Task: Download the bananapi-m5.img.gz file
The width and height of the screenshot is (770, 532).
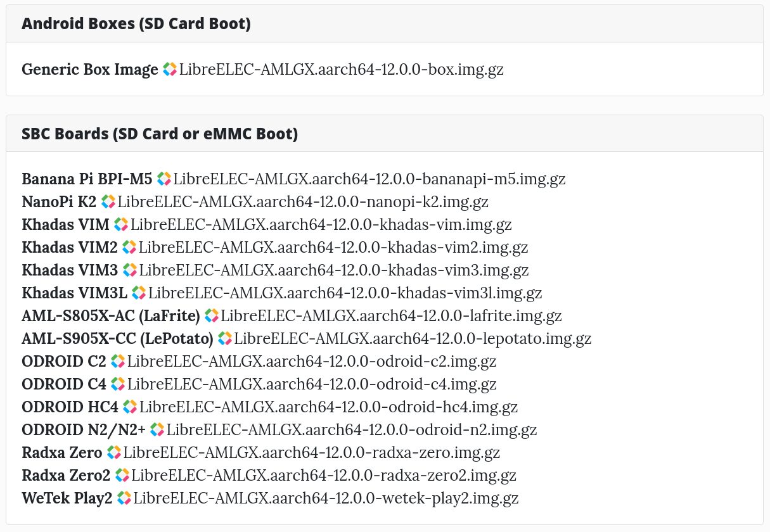Action: tap(369, 179)
